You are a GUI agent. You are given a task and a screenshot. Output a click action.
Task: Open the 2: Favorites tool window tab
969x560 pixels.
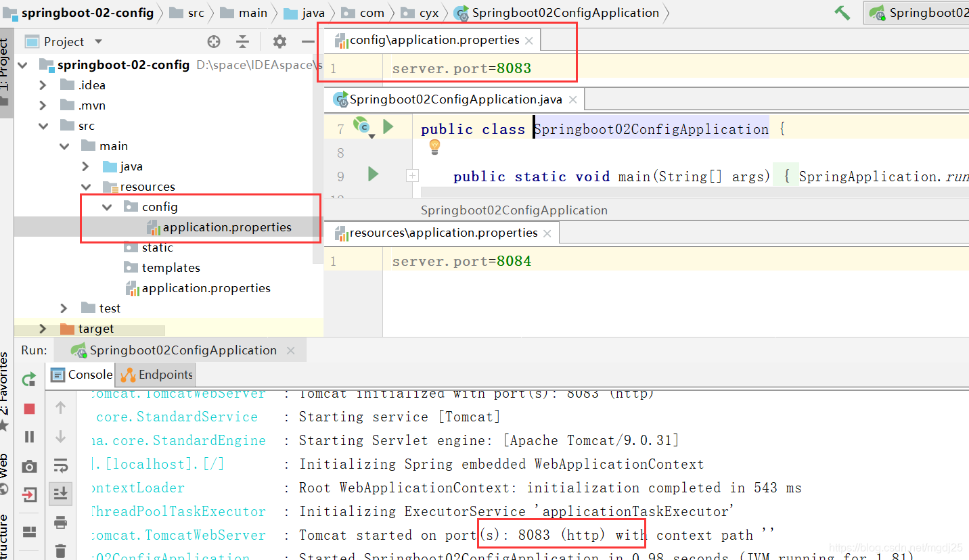[5, 392]
